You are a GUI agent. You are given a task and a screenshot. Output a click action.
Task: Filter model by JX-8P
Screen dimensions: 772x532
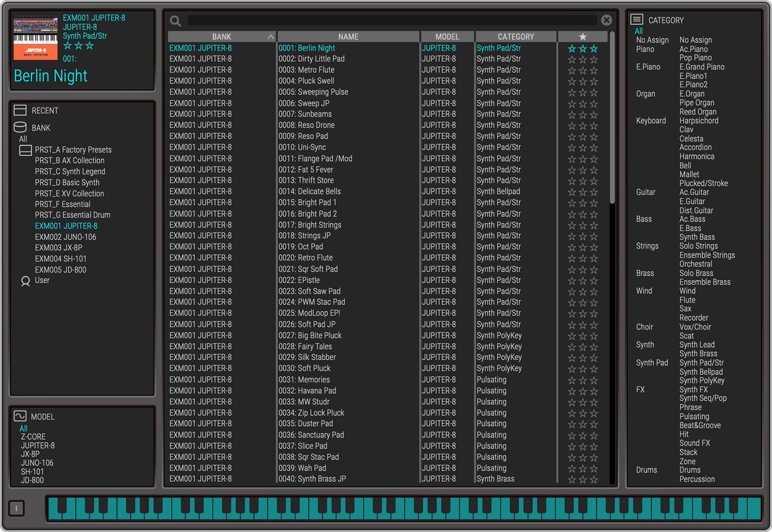tap(30, 454)
